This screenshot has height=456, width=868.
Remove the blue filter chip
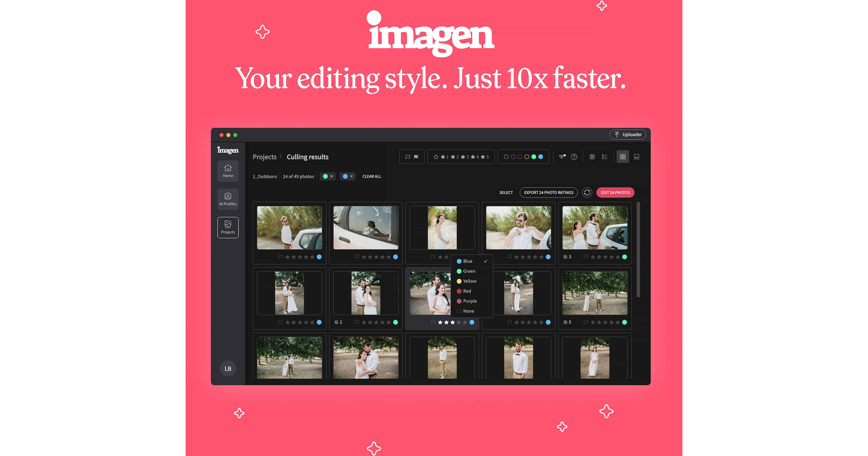pyautogui.click(x=351, y=176)
